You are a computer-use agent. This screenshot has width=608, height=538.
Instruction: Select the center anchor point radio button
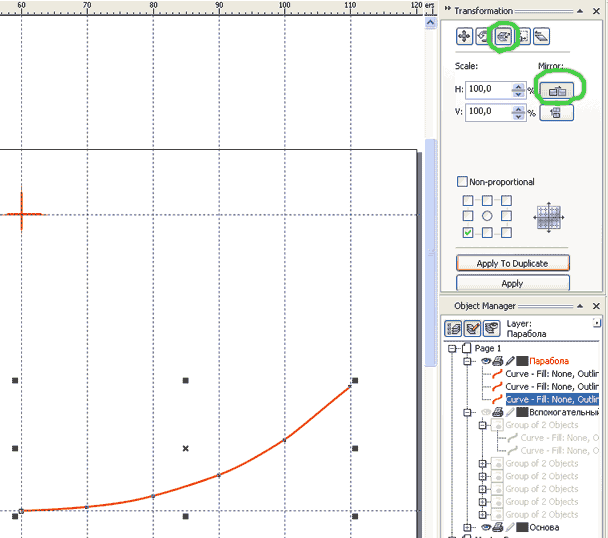click(487, 216)
